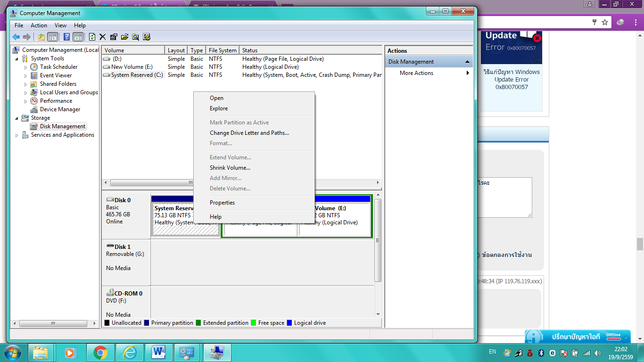
Task: Toggle the Show/Hide Console Tree button
Action: pyautogui.click(x=53, y=37)
